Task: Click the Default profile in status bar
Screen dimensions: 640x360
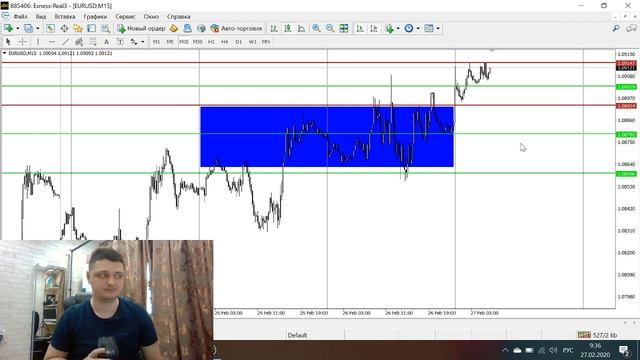Action: (x=297, y=335)
